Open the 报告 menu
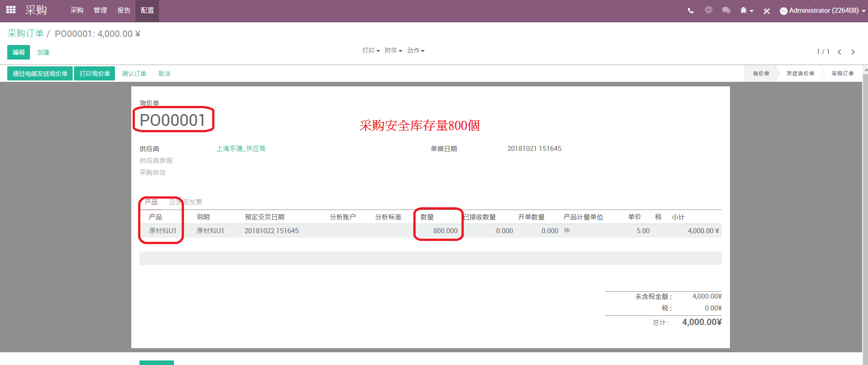Viewport: 868px width, 365px height. pos(124,10)
